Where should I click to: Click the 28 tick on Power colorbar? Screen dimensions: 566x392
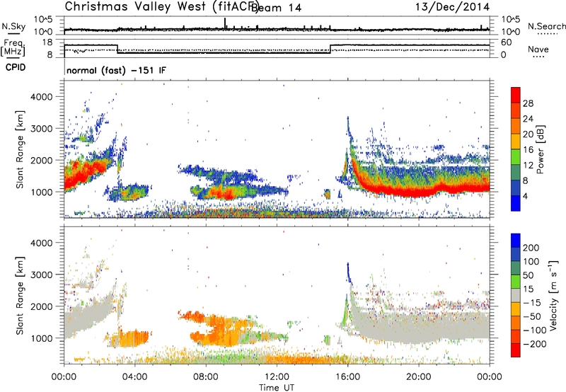point(528,103)
